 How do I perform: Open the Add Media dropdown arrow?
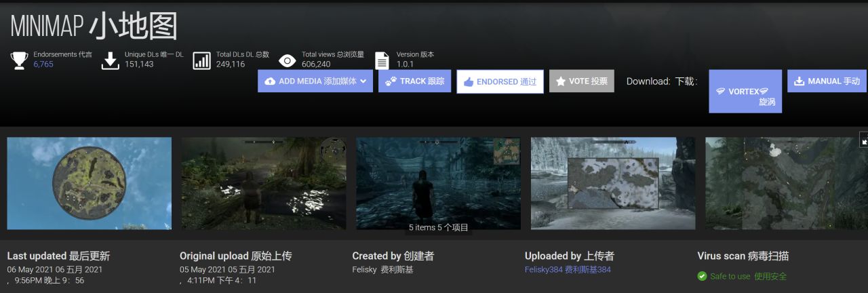pyautogui.click(x=363, y=81)
